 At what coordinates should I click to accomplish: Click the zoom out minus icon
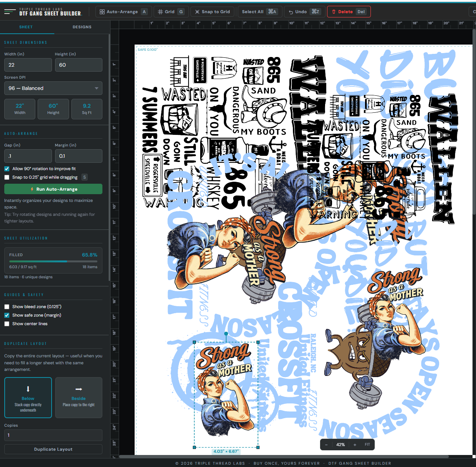pyautogui.click(x=327, y=445)
